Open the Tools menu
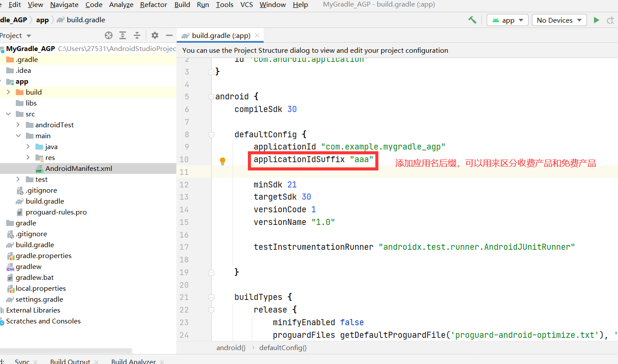This screenshot has width=618, height=364. [225, 4]
